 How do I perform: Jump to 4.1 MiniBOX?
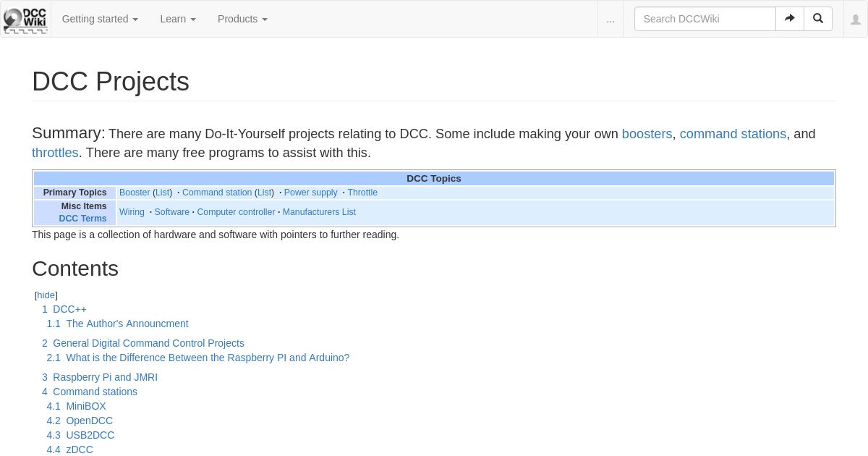click(77, 406)
